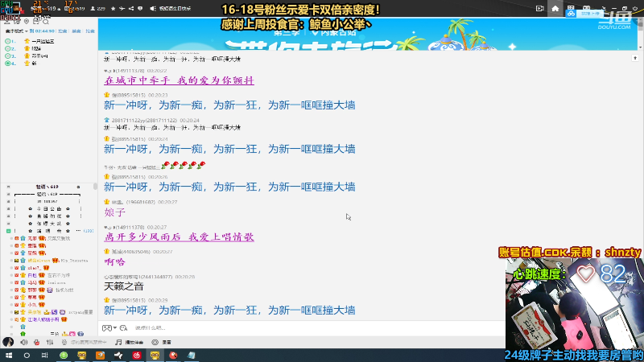Click the user icon in left panel toolbar
The width and height of the screenshot is (644, 362).
pos(7,22)
